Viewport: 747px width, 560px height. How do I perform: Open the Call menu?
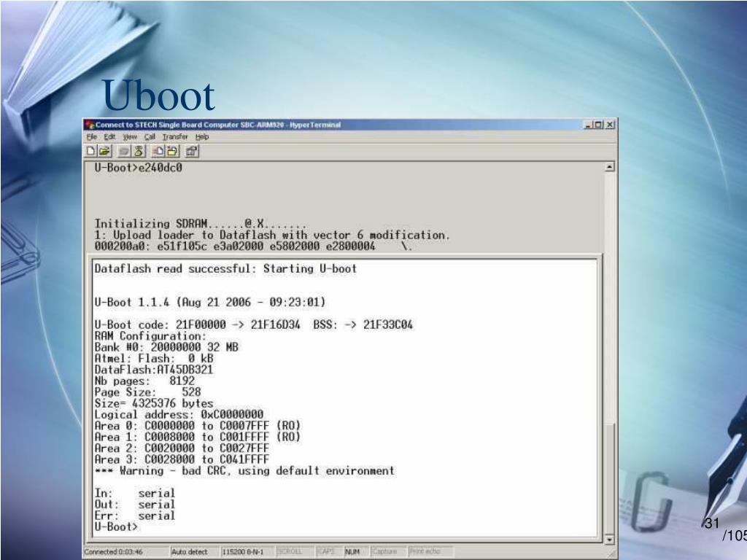click(x=150, y=136)
